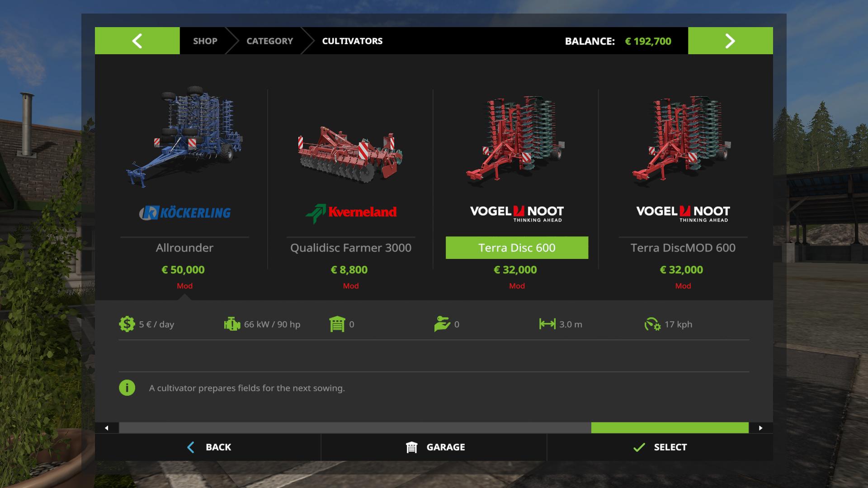The width and height of the screenshot is (868, 488).
Task: Click the Kverneland brand logo
Action: [351, 213]
